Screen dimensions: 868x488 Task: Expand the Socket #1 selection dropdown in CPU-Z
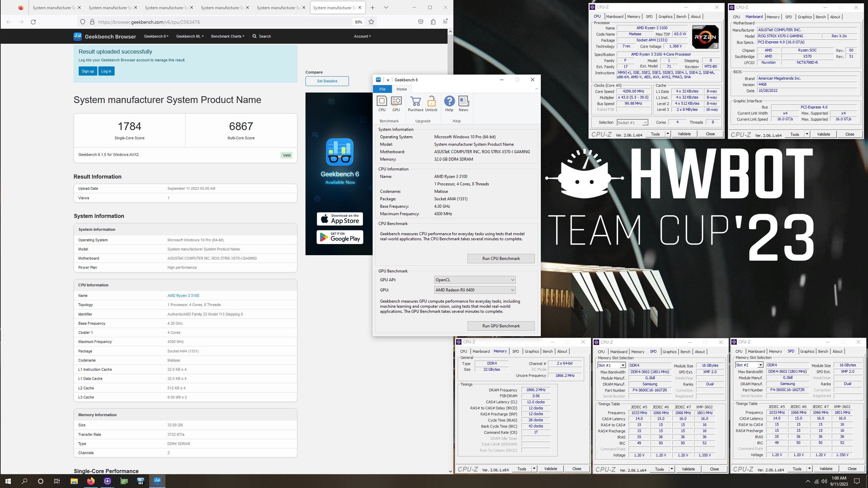[645, 123]
